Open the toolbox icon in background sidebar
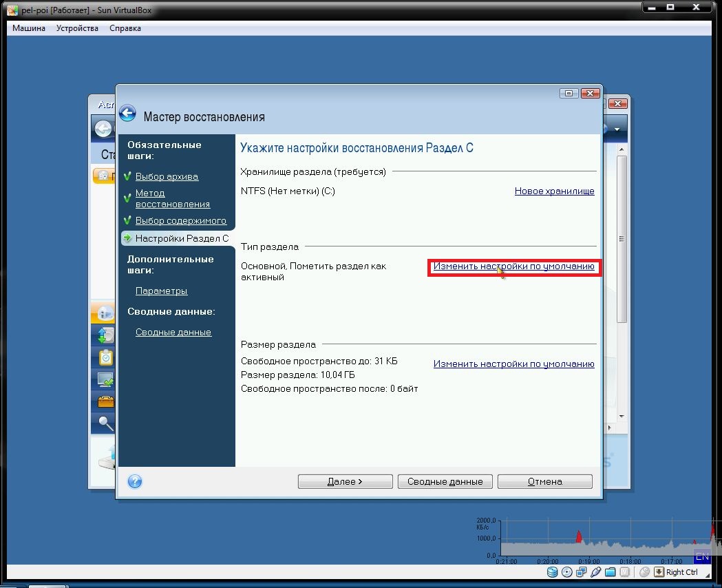722x588 pixels. click(105, 401)
